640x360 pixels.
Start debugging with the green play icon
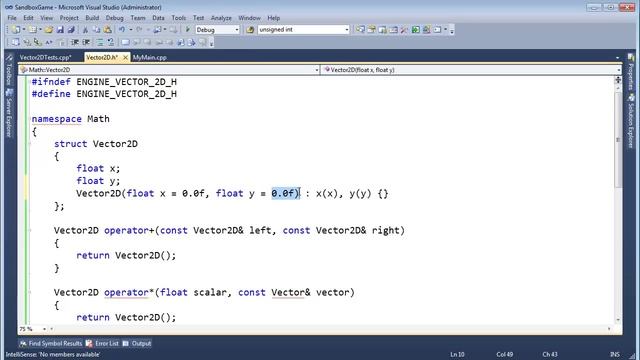[188, 30]
